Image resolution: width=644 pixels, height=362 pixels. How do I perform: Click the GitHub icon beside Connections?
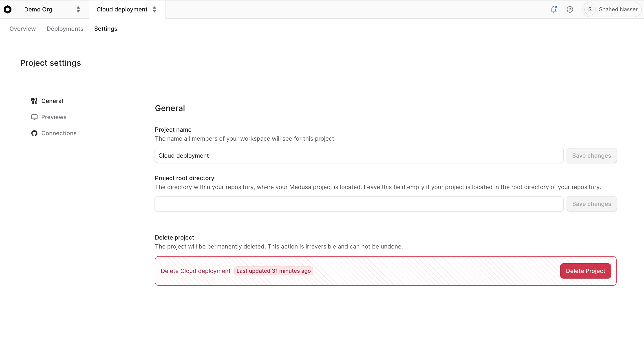[x=34, y=133]
